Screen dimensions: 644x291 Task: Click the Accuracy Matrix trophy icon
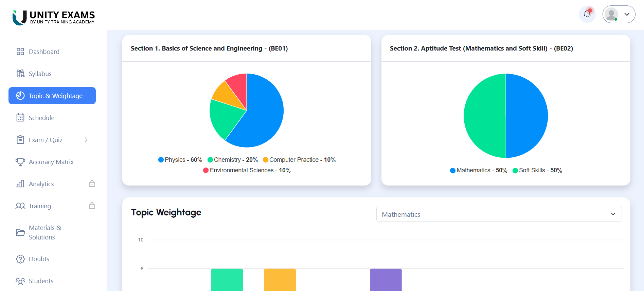coord(20,162)
